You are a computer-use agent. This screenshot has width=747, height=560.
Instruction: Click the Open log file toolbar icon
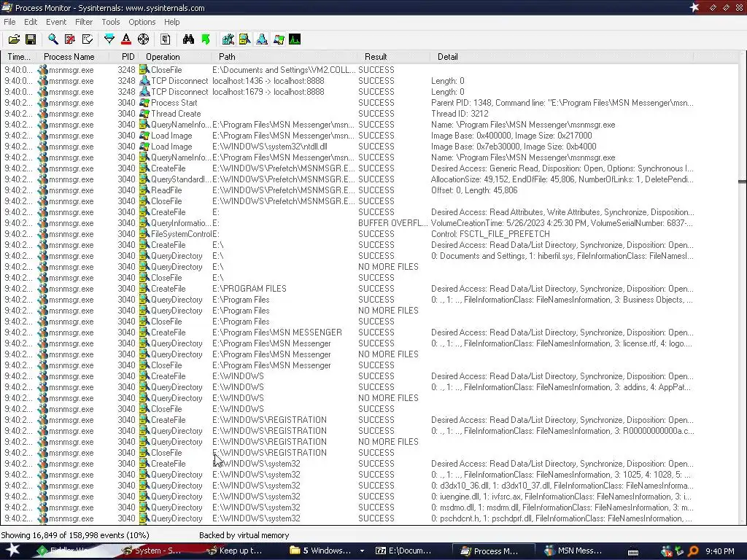coord(15,39)
